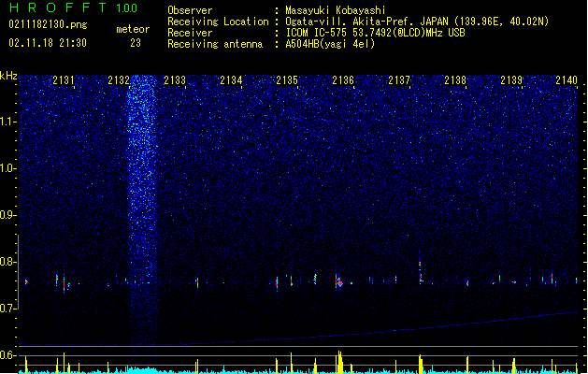Viewport: 588px width, 374px height.
Task: Click the ICOM IC-575 receiver text
Action: (x=375, y=33)
